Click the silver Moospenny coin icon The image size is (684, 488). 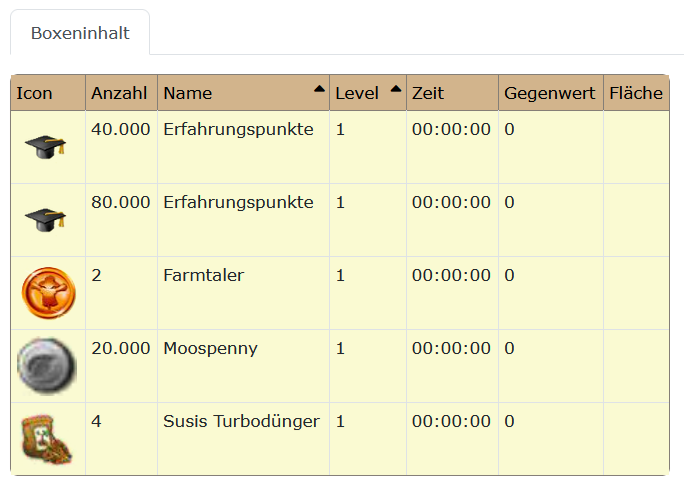click(x=46, y=366)
